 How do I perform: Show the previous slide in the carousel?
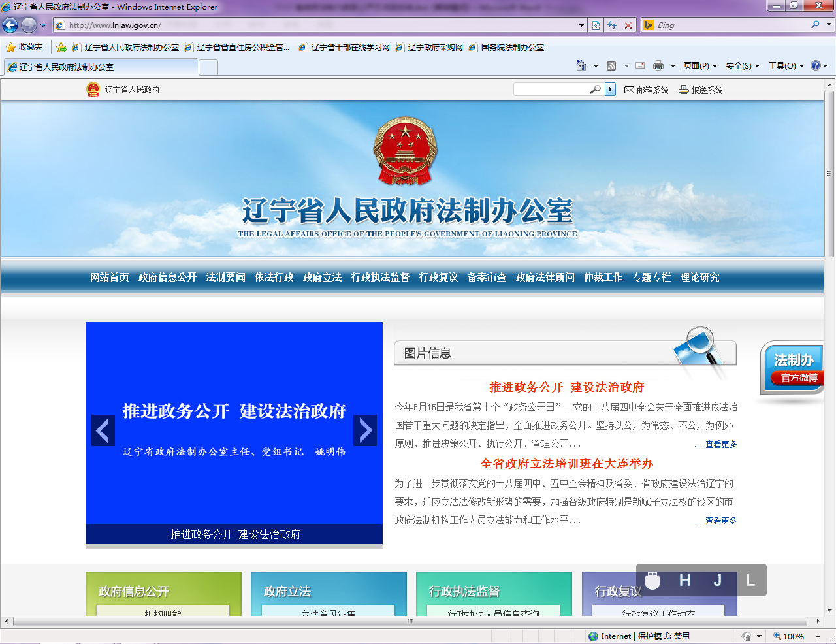(103, 430)
